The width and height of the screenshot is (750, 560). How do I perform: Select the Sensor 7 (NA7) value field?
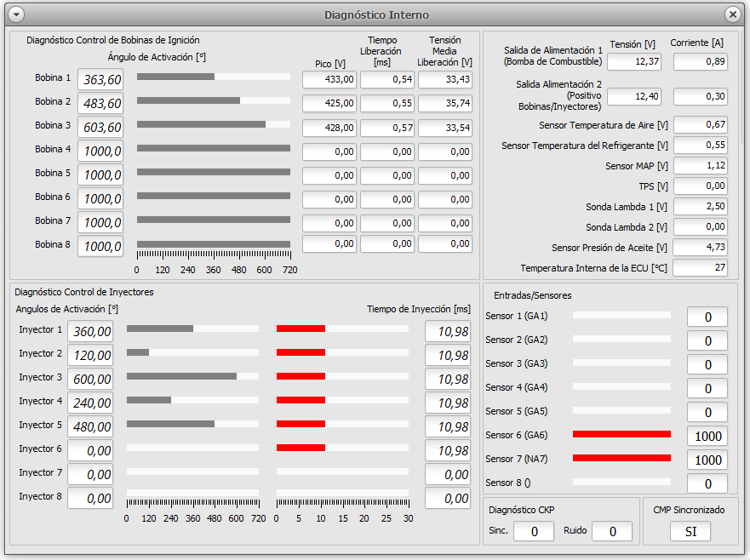[707, 460]
